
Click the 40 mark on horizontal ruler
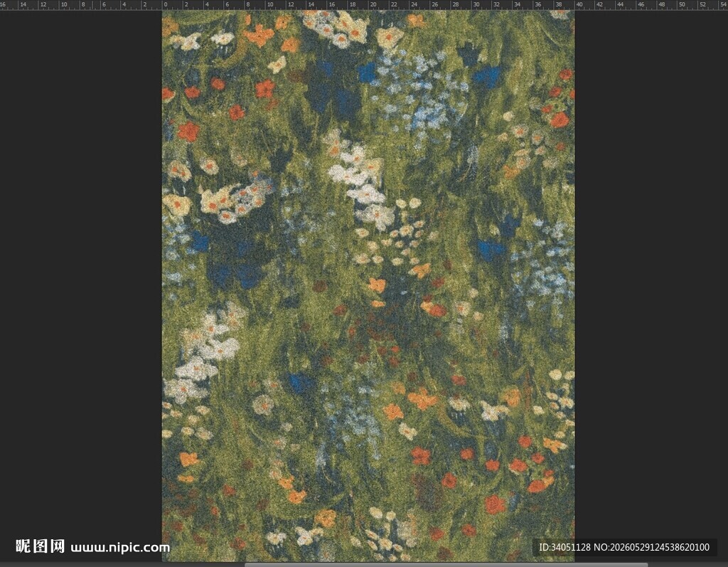click(579, 4)
